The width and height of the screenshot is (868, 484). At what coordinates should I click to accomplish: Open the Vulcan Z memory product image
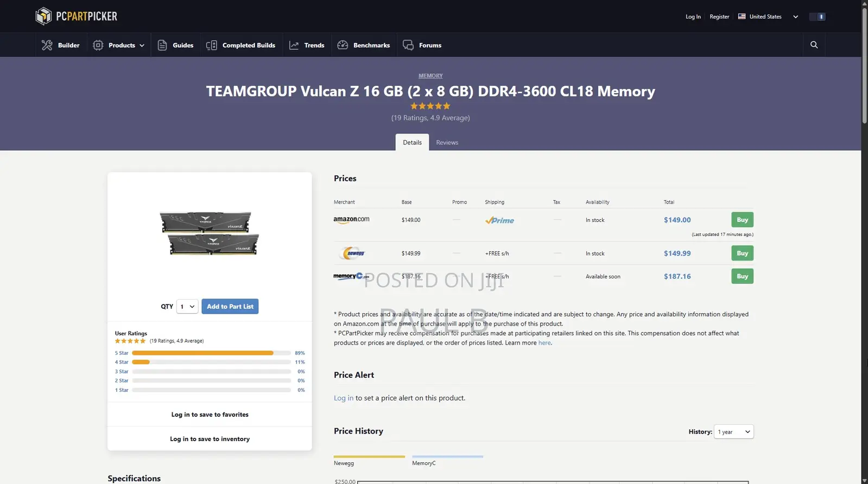pyautogui.click(x=210, y=233)
